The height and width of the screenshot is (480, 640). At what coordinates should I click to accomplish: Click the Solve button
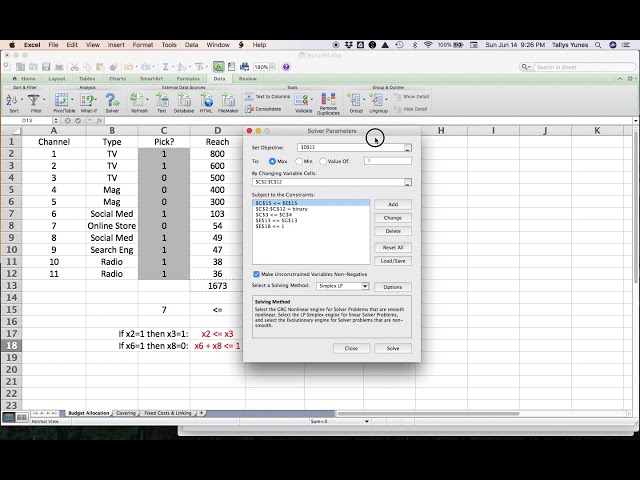[393, 349]
